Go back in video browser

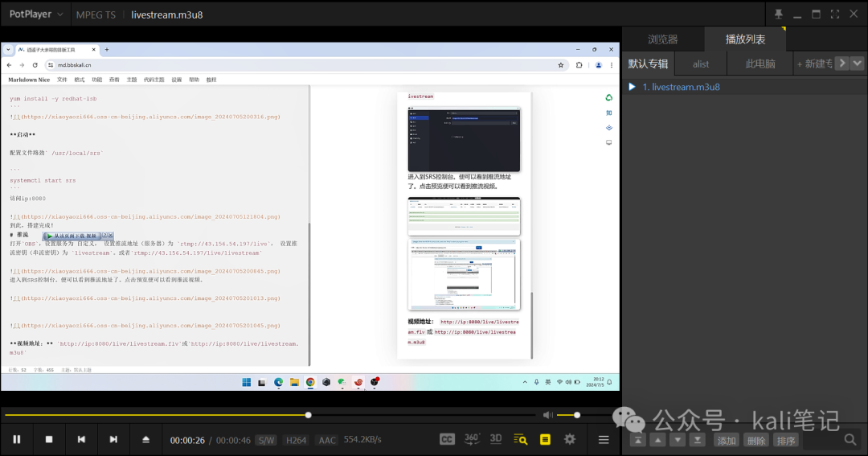tap(9, 65)
